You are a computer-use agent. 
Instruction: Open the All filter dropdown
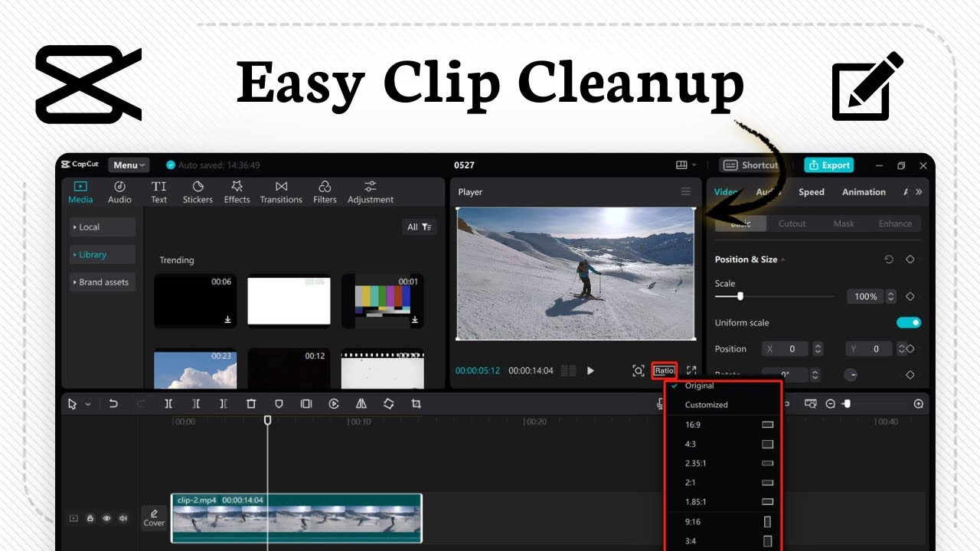419,227
